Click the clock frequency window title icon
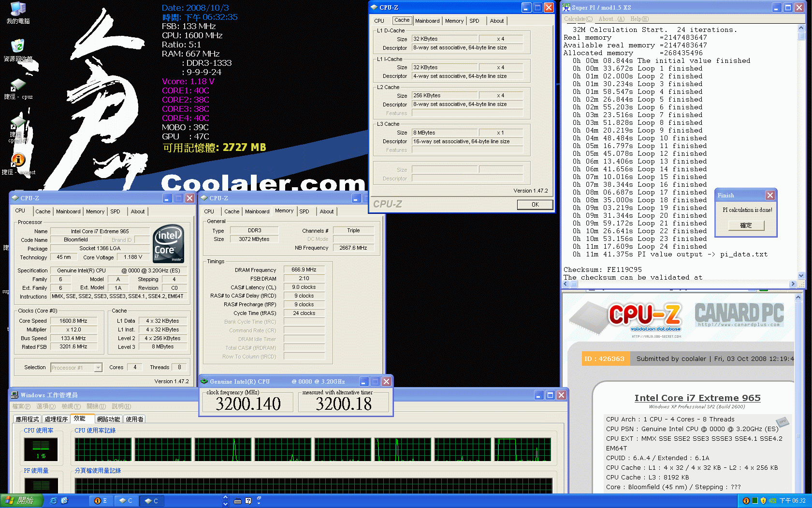This screenshot has height=508, width=812. pyautogui.click(x=204, y=381)
